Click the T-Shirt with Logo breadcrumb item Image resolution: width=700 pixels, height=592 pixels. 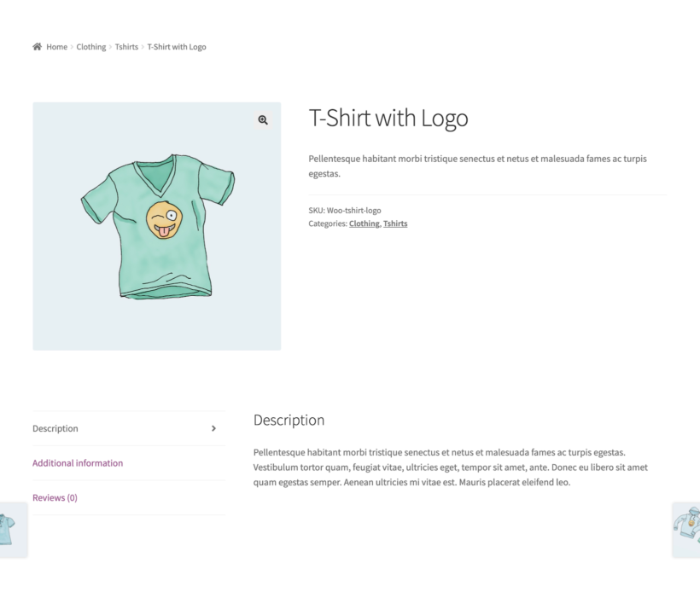point(177,47)
